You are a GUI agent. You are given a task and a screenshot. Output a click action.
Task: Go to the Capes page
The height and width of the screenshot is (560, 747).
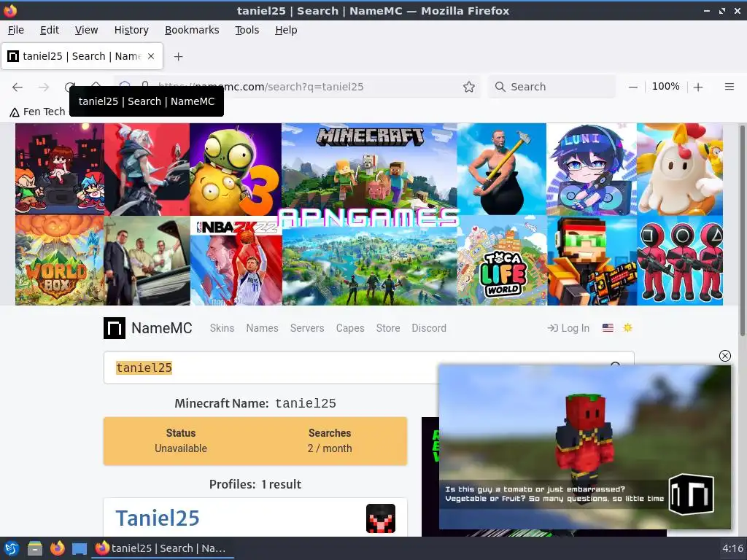(x=350, y=328)
